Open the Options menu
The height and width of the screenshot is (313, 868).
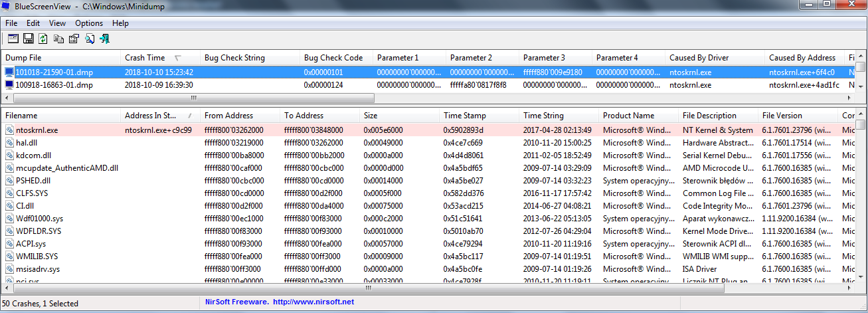point(89,23)
